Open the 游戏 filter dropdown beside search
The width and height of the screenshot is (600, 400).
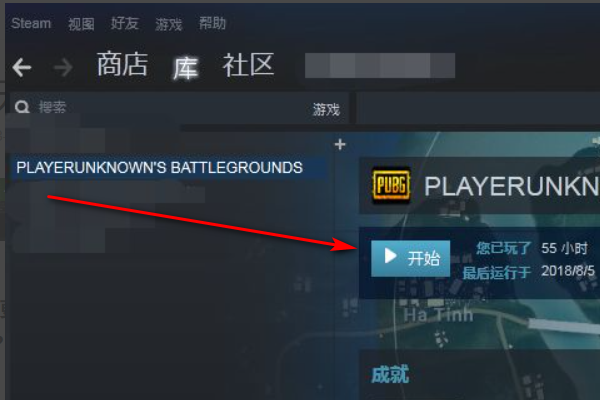[x=326, y=110]
